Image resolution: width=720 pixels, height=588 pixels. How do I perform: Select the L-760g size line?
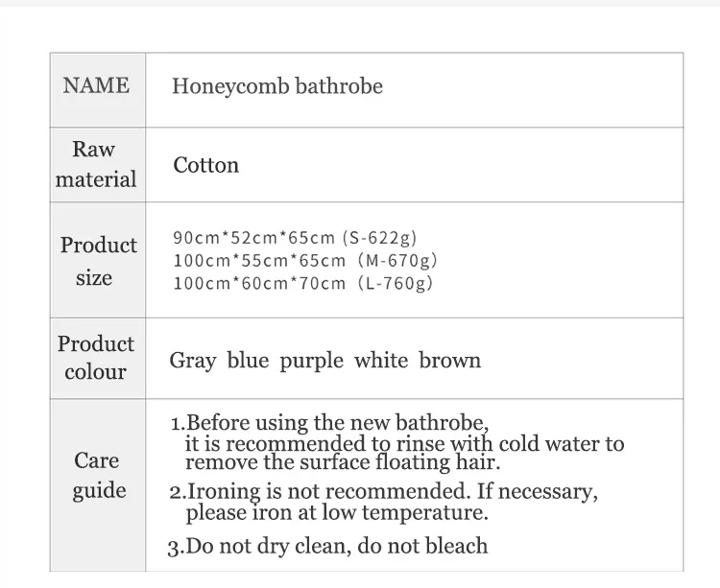(x=303, y=282)
